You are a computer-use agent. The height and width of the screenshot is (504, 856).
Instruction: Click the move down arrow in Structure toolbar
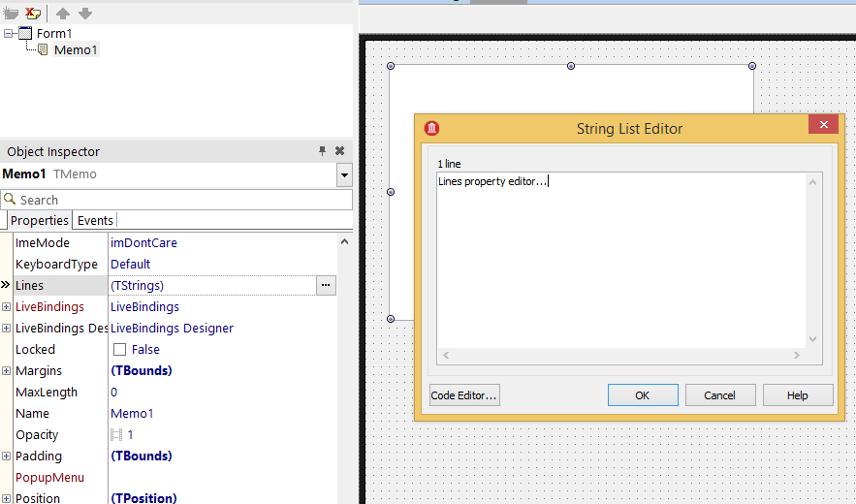(84, 14)
